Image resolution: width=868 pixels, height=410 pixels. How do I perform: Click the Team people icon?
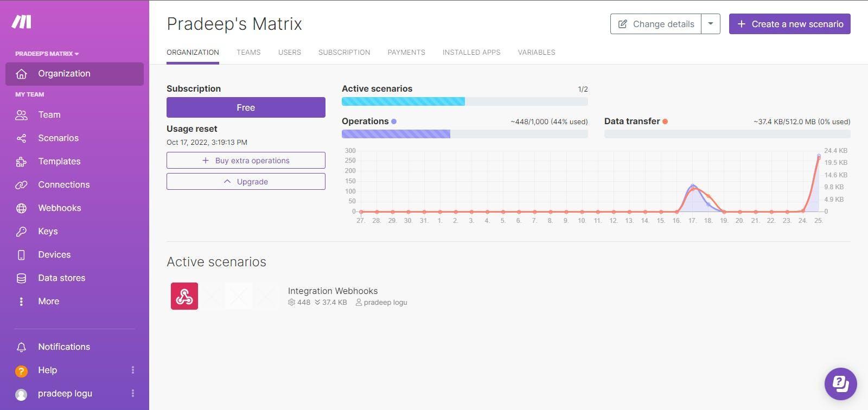point(21,115)
